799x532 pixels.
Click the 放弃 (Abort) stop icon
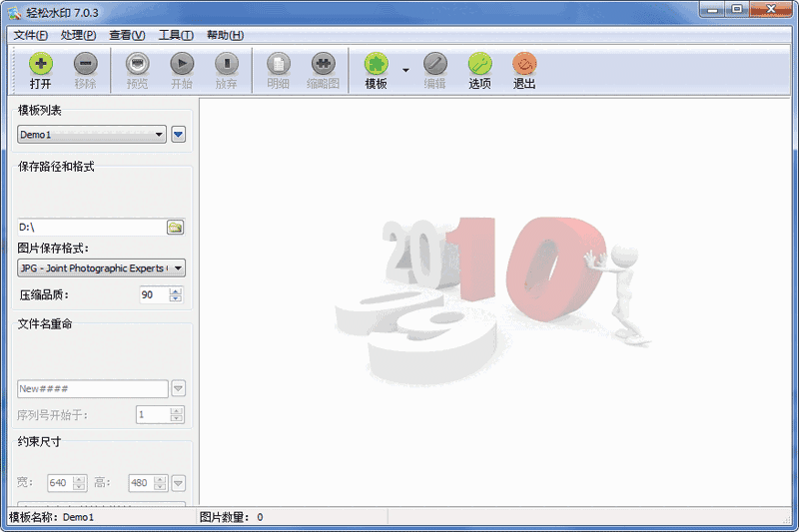227,64
